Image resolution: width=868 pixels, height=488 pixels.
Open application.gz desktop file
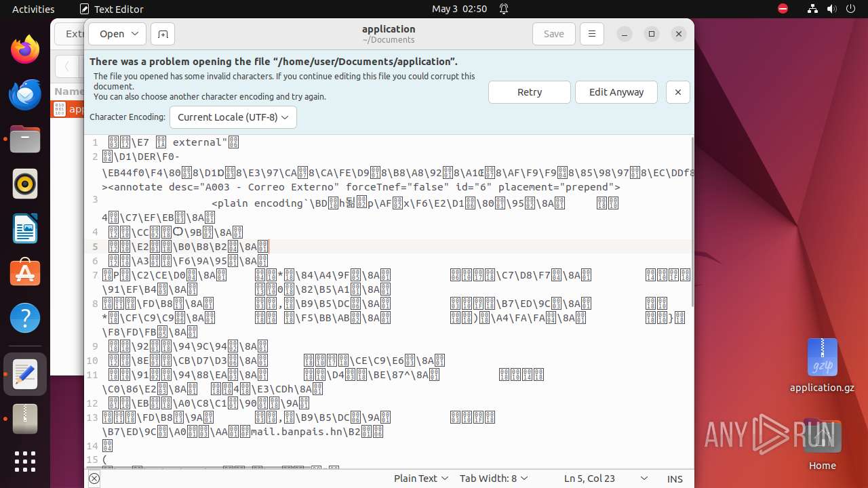coord(822,366)
